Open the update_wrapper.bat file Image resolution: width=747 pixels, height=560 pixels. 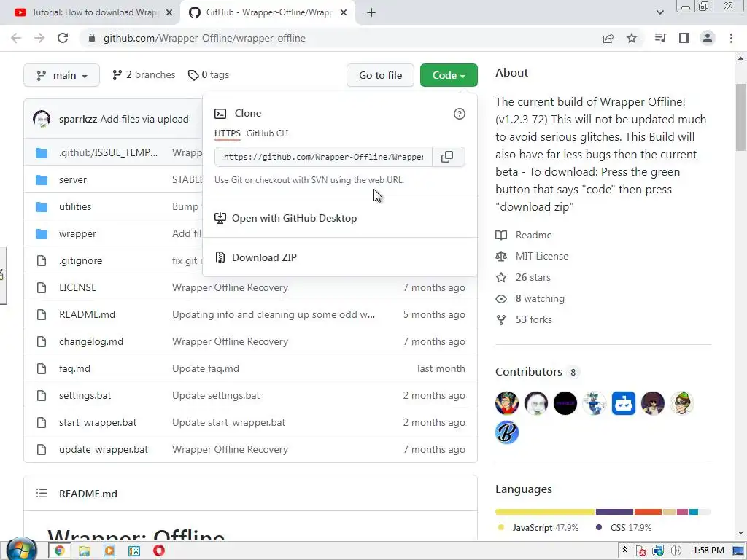(104, 449)
